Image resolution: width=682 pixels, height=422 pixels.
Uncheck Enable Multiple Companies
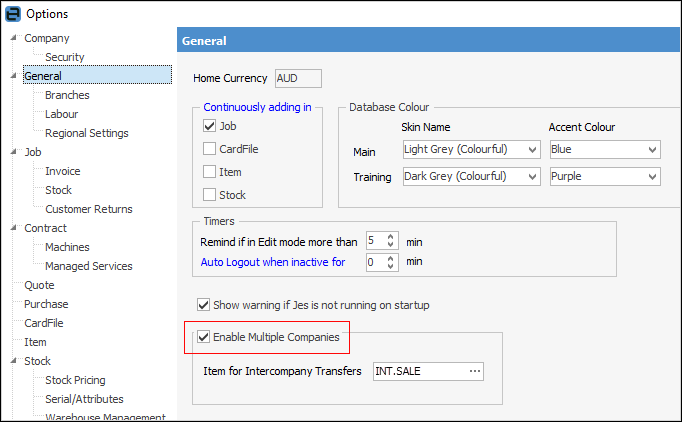204,338
